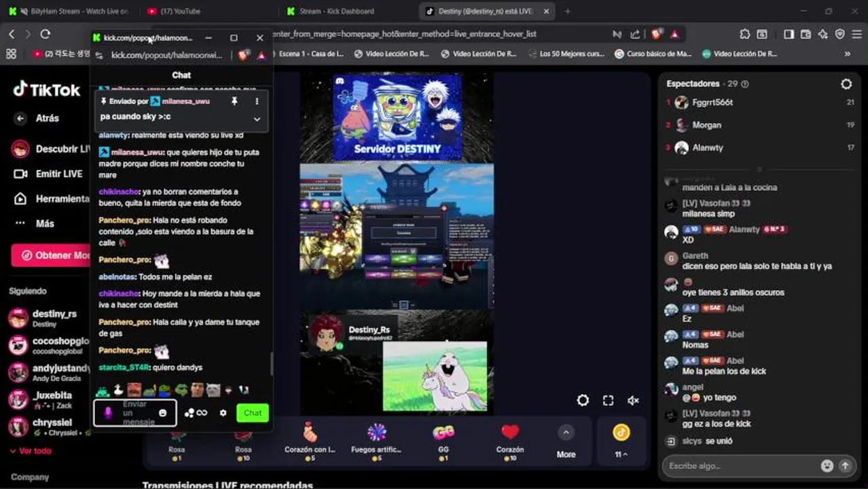Open cocoshopglobal in following list

point(48,345)
